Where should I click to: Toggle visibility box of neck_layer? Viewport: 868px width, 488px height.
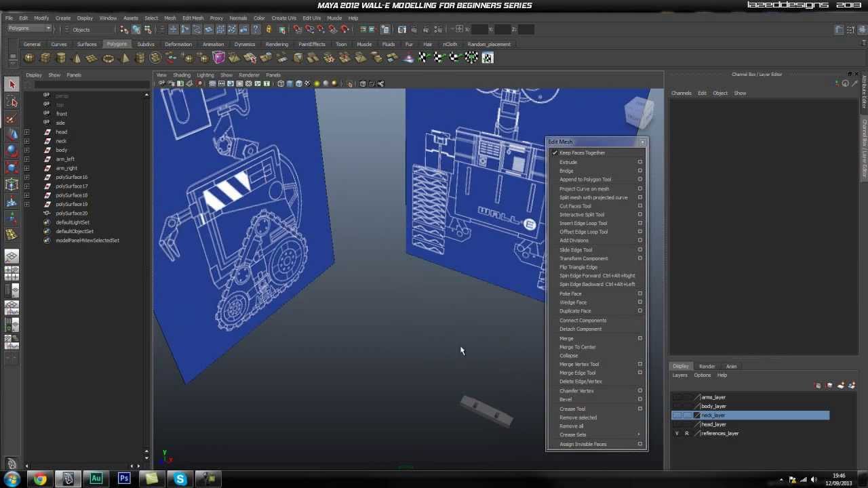coord(677,415)
